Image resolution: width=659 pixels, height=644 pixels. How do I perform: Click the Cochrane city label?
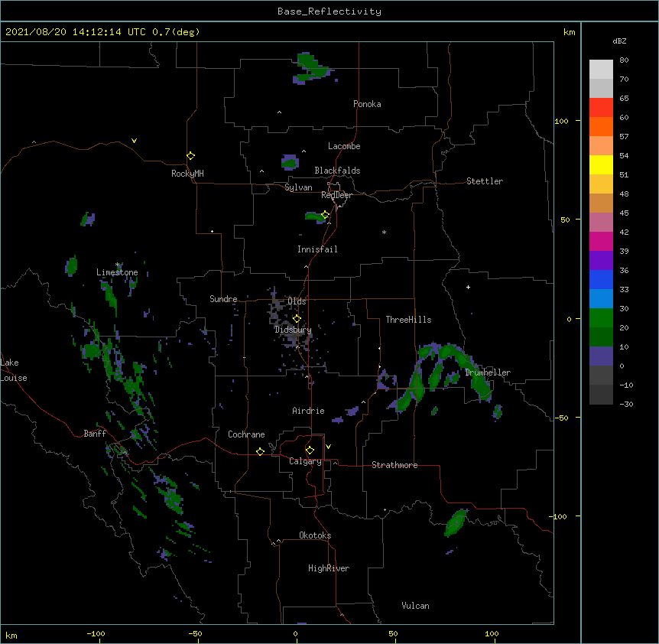[x=246, y=434]
